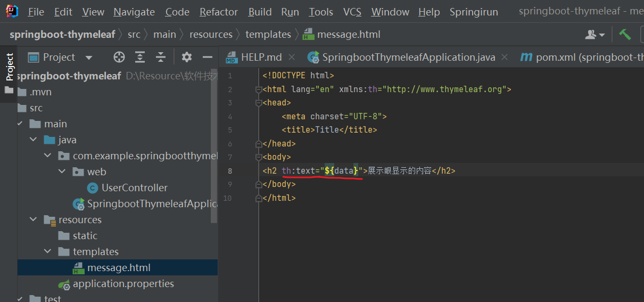Image resolution: width=644 pixels, height=302 pixels.
Task: Close SpringbootThymeleafApplication.java tab
Action: 505,57
